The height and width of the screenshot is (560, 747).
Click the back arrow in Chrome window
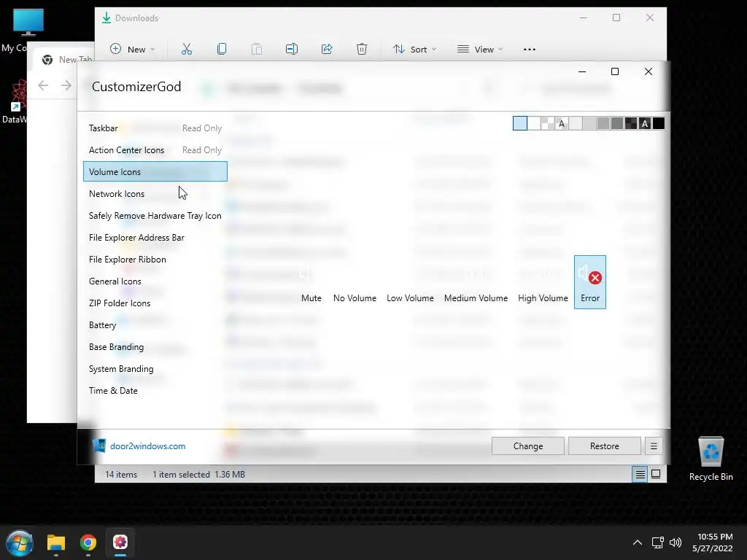pyautogui.click(x=43, y=85)
